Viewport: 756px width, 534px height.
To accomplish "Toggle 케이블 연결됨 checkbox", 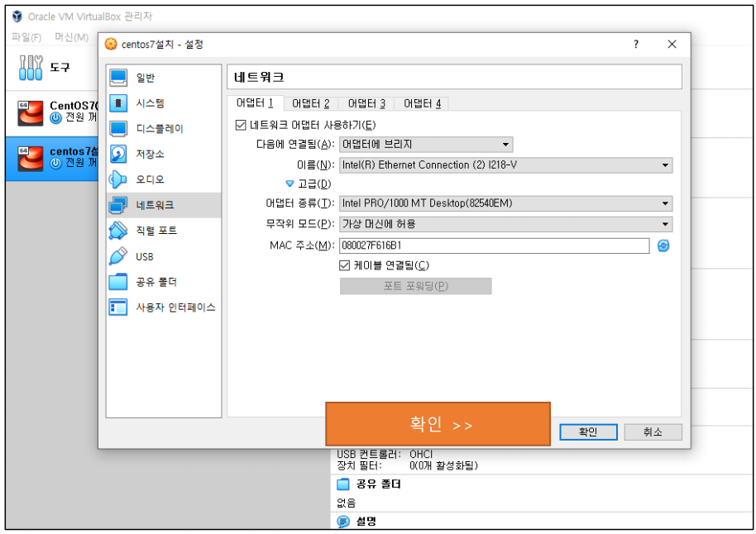I will pyautogui.click(x=344, y=265).
